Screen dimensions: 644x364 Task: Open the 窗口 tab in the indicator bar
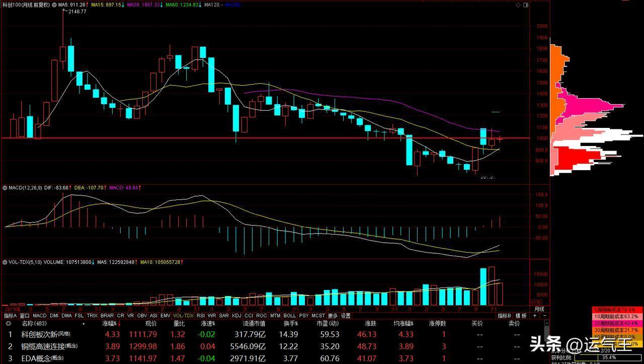click(x=25, y=316)
